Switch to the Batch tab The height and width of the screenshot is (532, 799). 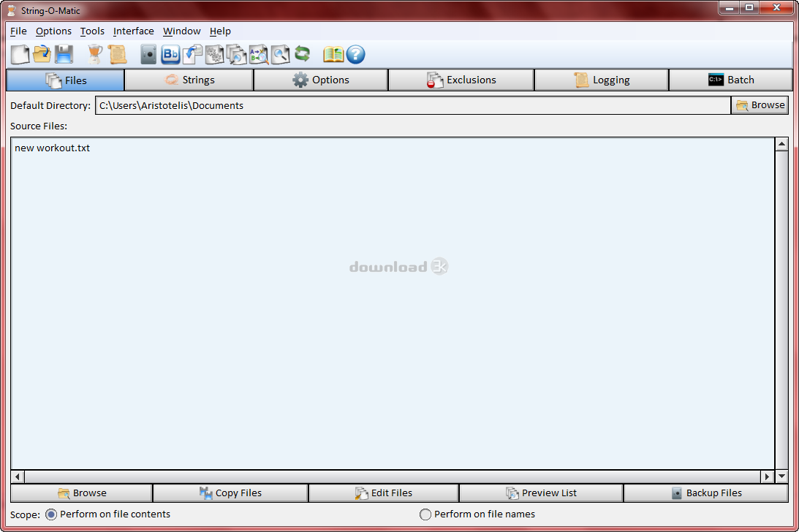pyautogui.click(x=731, y=80)
